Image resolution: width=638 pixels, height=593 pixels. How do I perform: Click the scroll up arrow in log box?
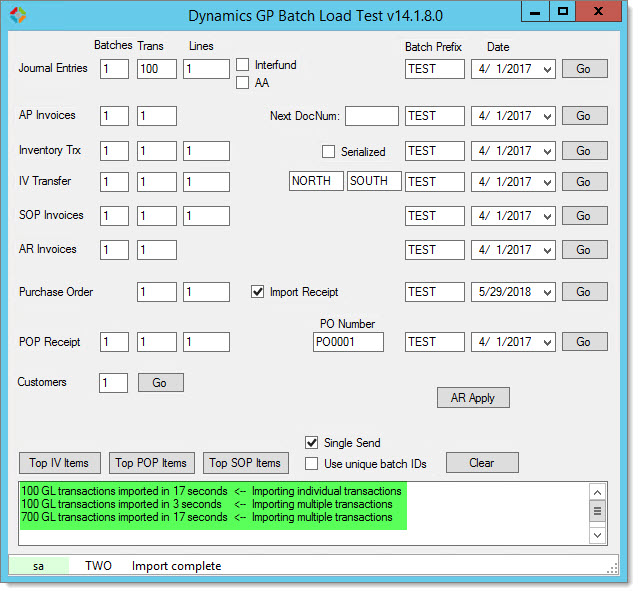pos(597,493)
